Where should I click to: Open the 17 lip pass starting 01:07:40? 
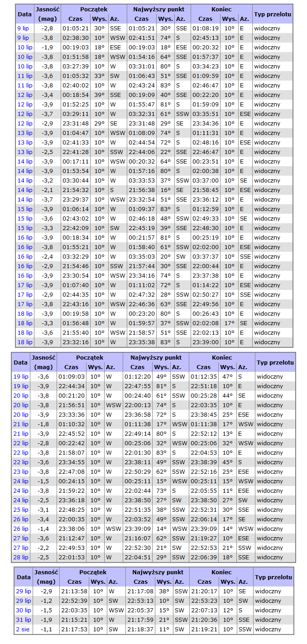25,285
